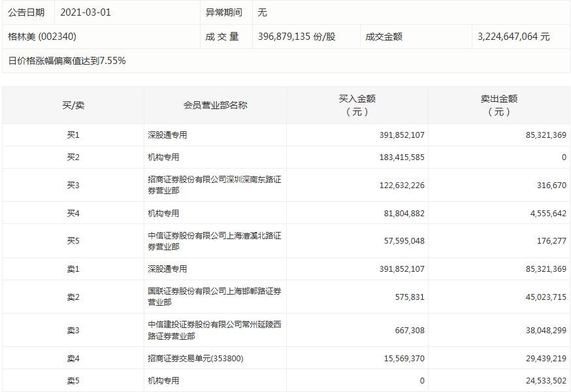The width and height of the screenshot is (571, 392).
Task: Select sell amount 38,048,299
Action: pyautogui.click(x=546, y=331)
